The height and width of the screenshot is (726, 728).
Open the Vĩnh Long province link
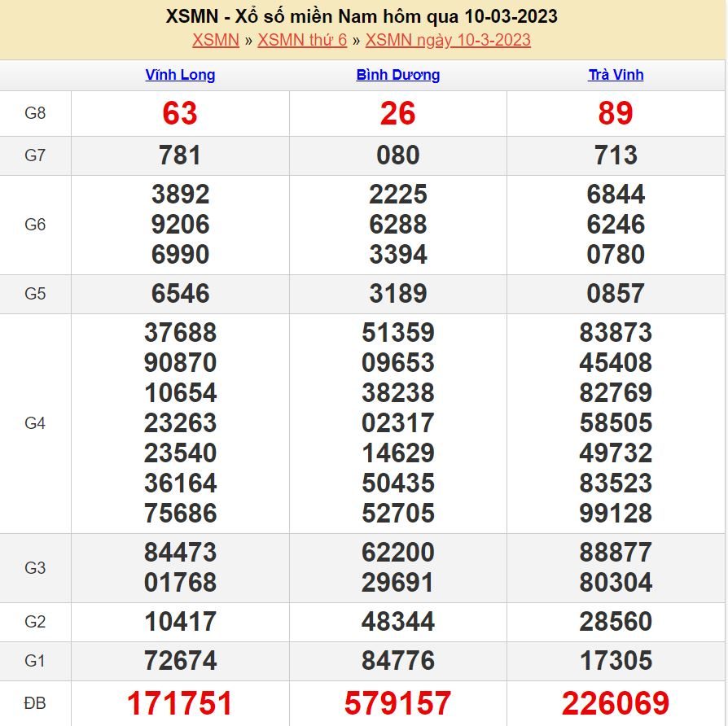click(180, 75)
